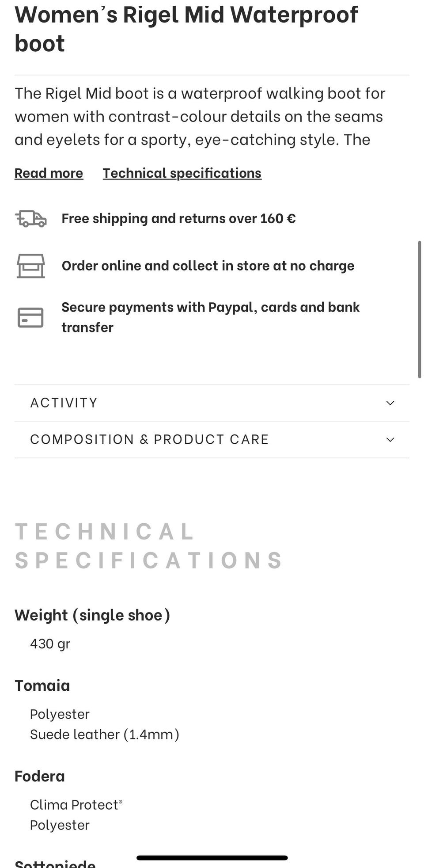Tap Order online and collect in store text

coord(208,266)
